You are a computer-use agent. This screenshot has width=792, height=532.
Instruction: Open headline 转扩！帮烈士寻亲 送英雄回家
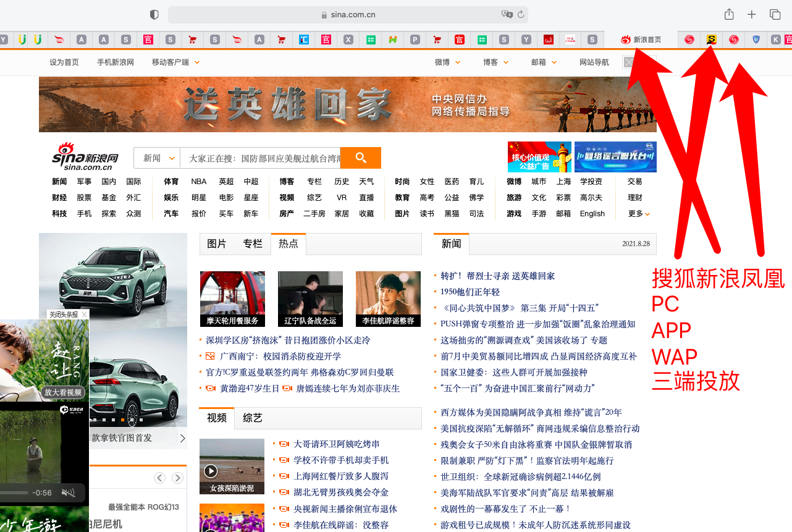tap(498, 276)
